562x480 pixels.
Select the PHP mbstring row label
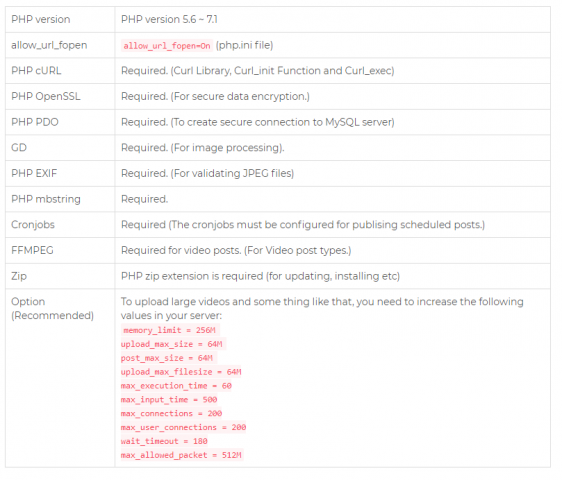click(46, 199)
